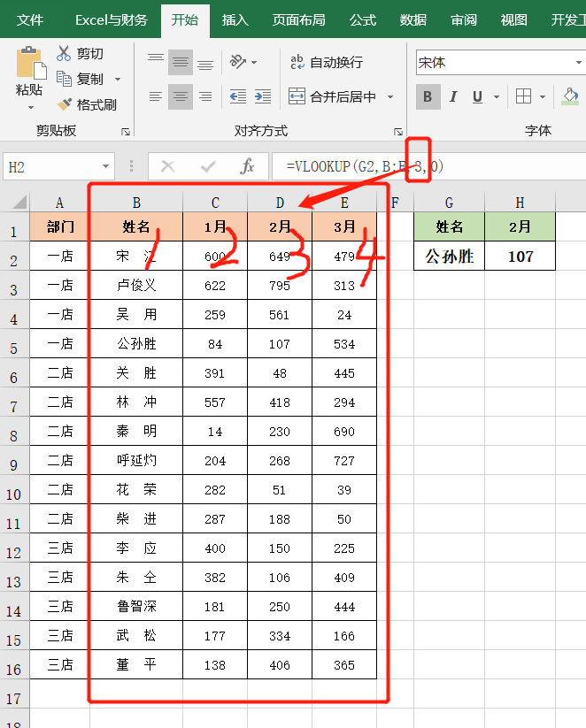Open the alignment group dialog launcher

[x=398, y=132]
